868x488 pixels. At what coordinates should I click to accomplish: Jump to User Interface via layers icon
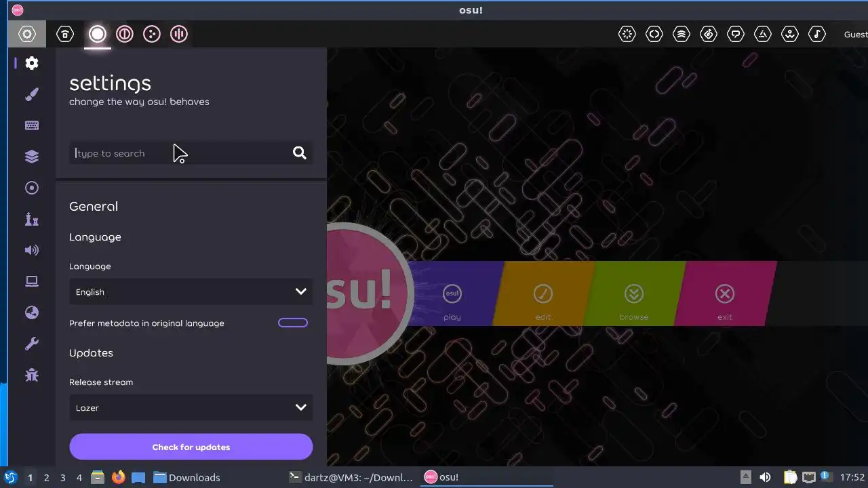tap(32, 157)
